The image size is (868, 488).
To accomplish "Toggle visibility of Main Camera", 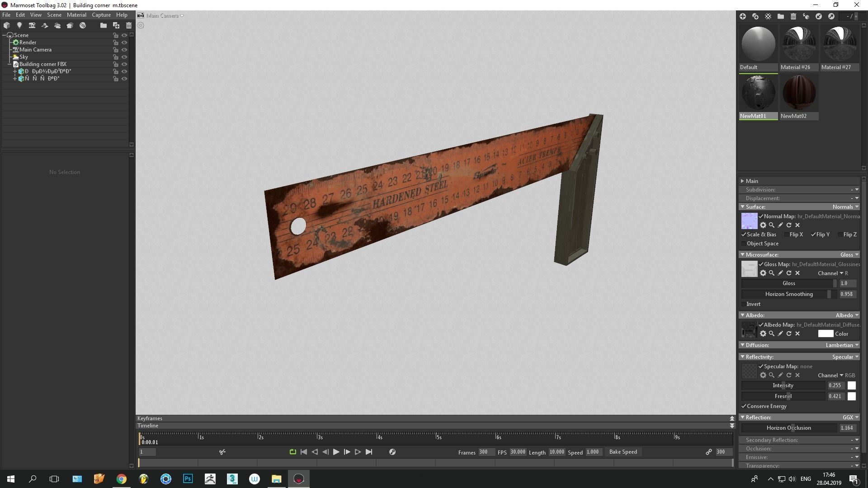I will 124,50.
